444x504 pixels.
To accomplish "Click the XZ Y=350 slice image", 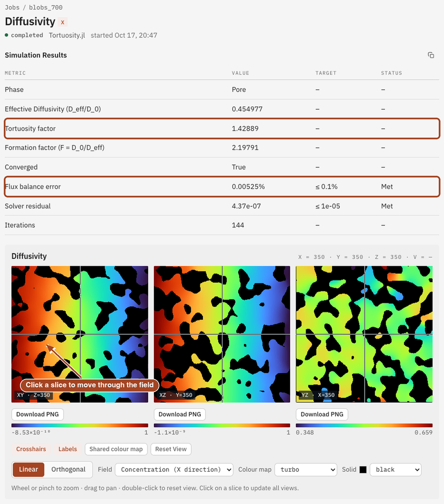I will point(222,334).
